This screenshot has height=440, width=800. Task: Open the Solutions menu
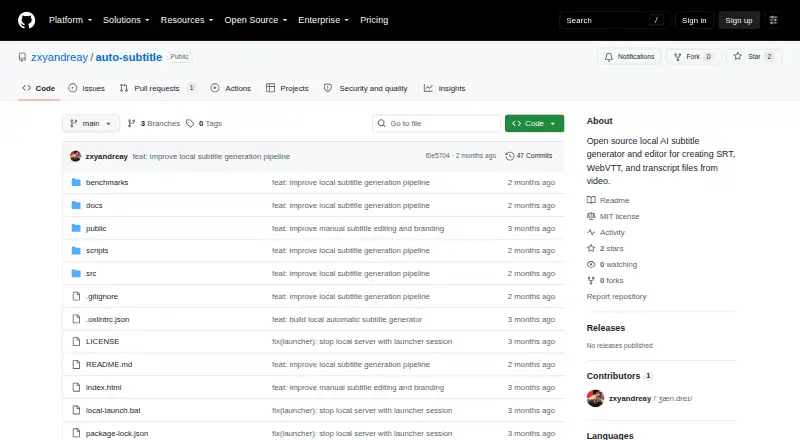(x=126, y=20)
